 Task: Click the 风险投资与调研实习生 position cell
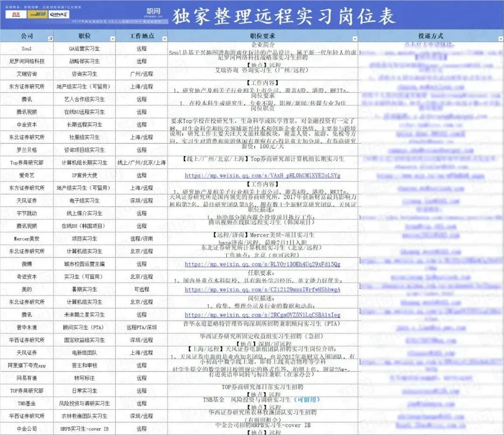tap(84, 404)
